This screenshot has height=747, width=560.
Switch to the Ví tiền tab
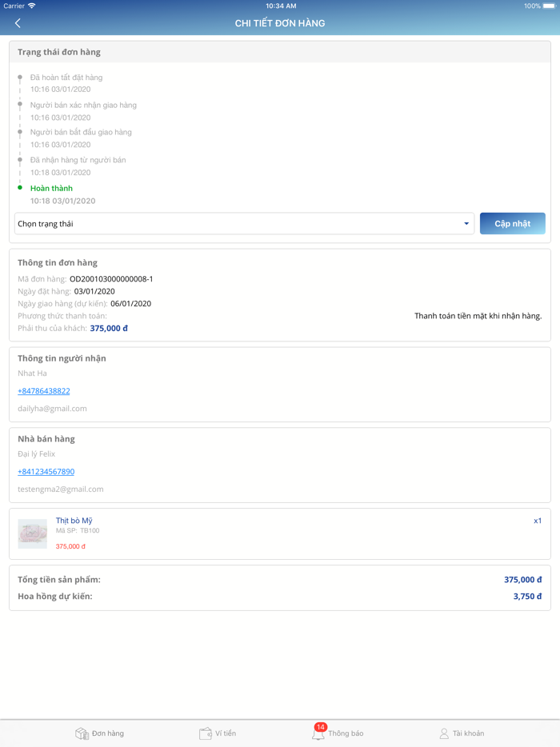(218, 733)
